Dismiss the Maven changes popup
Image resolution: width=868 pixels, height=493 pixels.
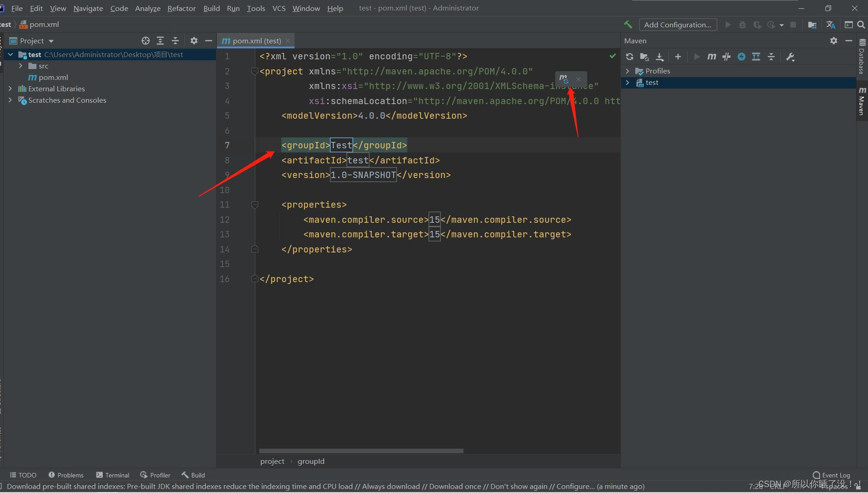(579, 79)
